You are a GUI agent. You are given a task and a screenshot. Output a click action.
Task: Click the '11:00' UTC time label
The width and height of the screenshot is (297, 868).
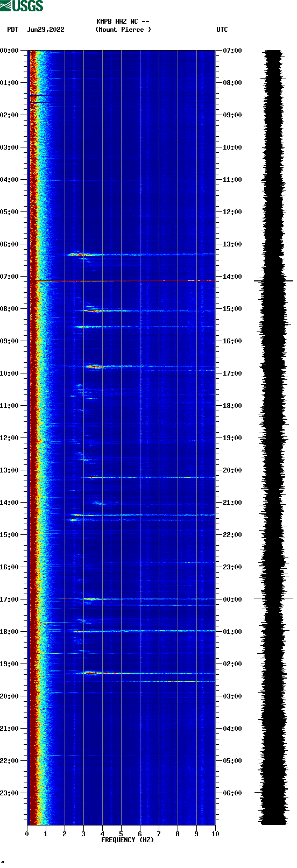(232, 180)
